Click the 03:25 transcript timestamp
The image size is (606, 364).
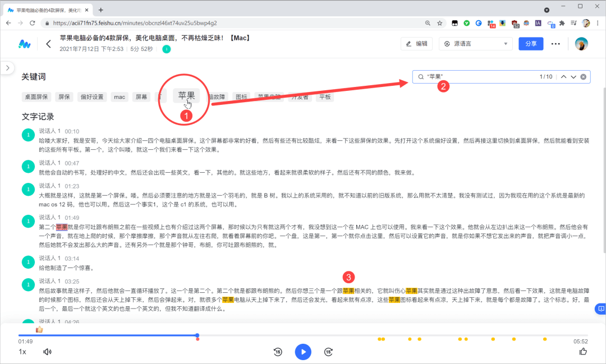pyautogui.click(x=72, y=282)
